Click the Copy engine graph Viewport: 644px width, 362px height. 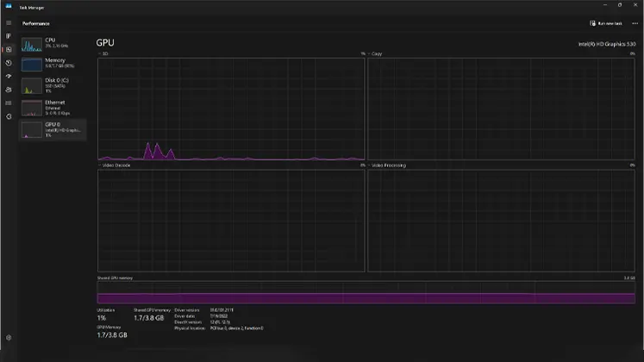tap(501, 109)
